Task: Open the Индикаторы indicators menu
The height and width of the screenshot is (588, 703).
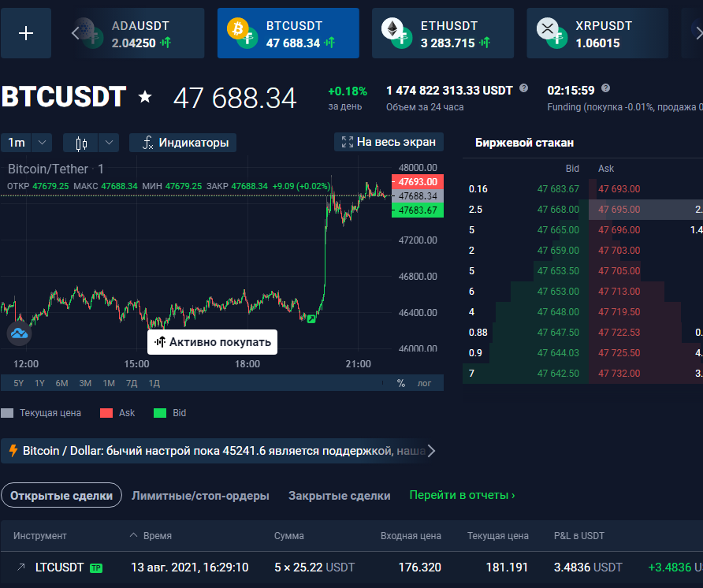Action: [x=183, y=143]
